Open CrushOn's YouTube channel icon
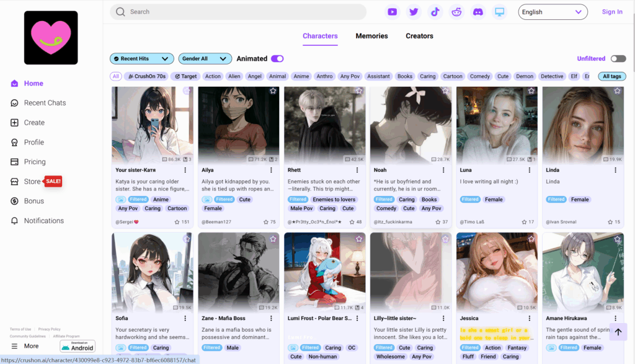The width and height of the screenshot is (635, 364). point(392,12)
